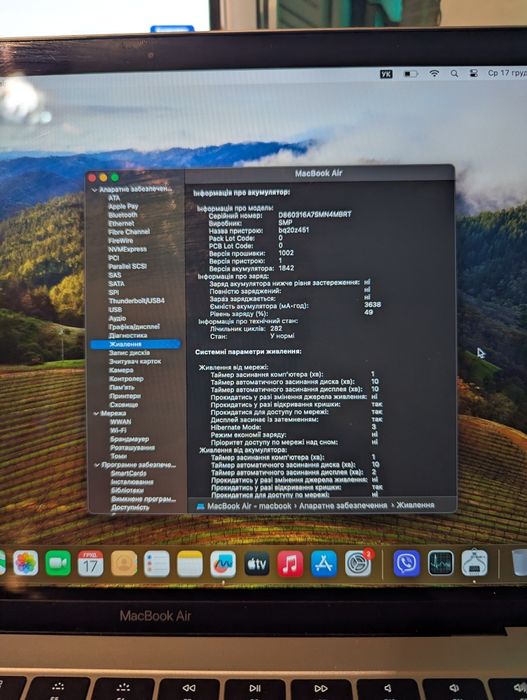Select FireWire in the sidebar

pyautogui.click(x=121, y=241)
